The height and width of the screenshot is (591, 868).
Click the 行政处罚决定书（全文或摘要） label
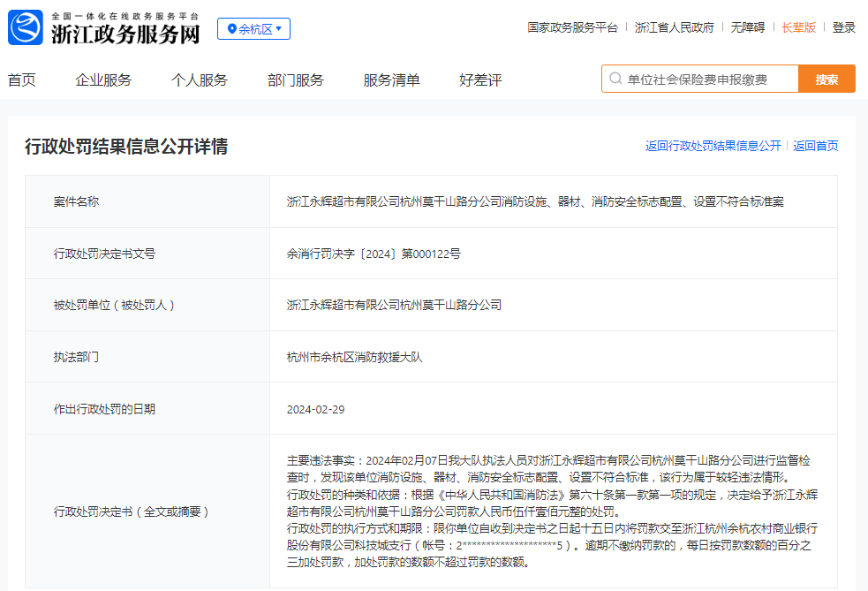[x=132, y=511]
